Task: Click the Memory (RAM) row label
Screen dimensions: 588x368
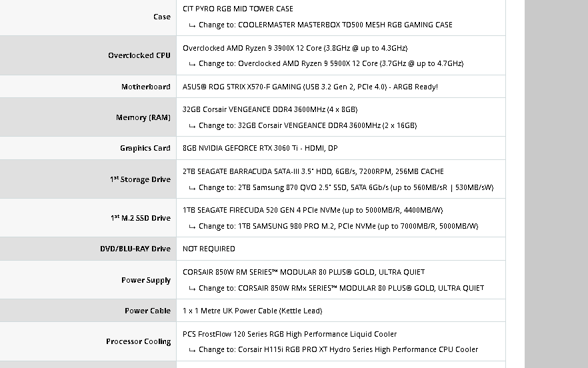Action: coord(143,117)
